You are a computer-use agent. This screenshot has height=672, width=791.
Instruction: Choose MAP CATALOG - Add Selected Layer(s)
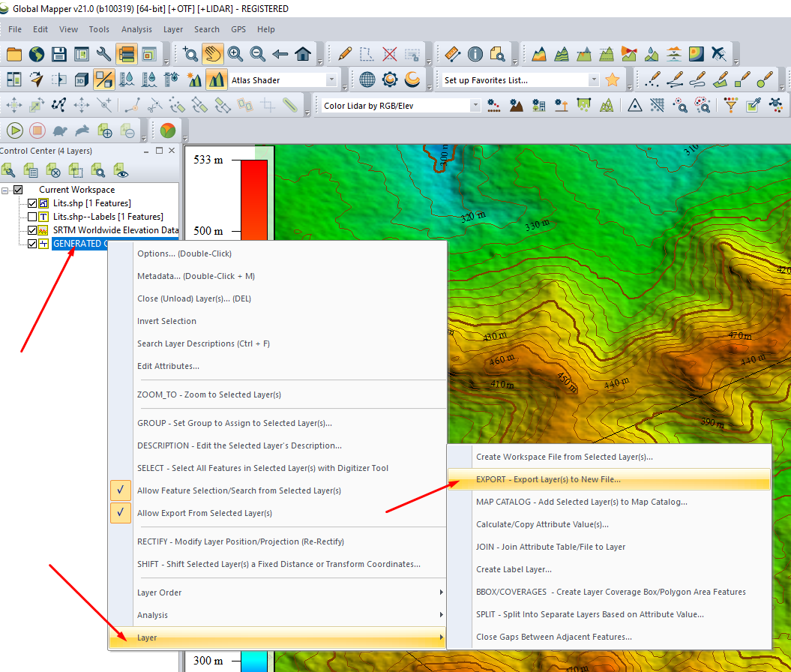pos(609,502)
